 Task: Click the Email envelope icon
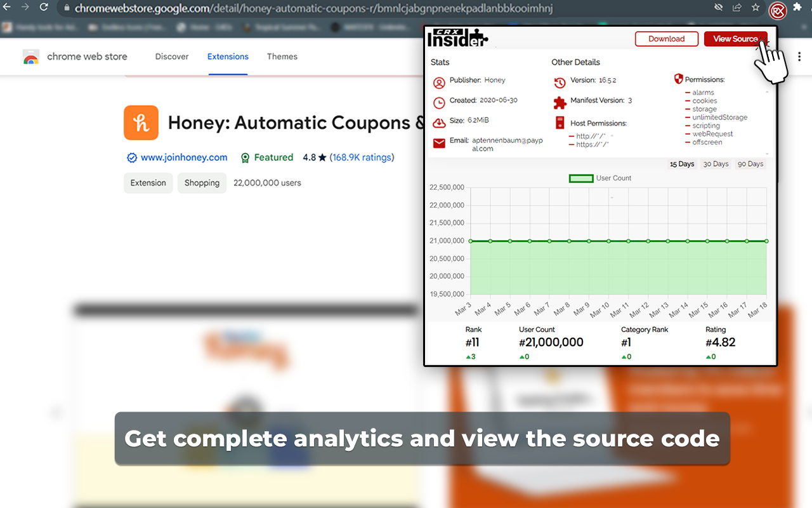coord(439,144)
